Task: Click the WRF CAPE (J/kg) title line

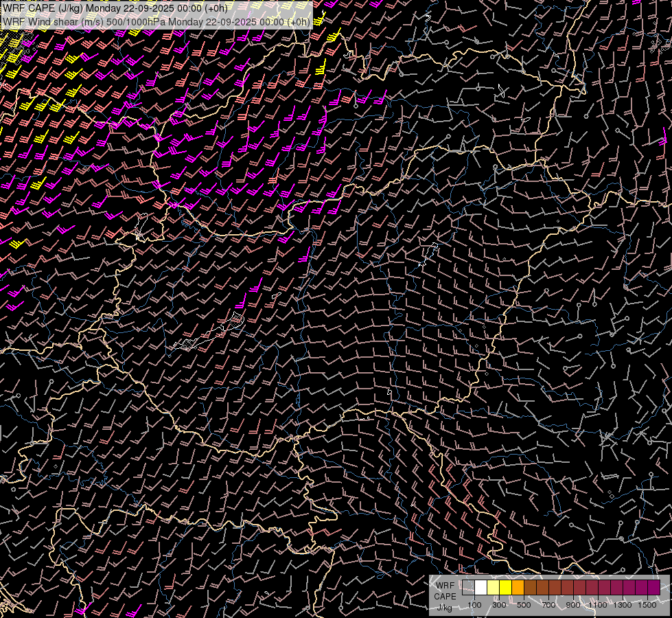Action: (115, 8)
